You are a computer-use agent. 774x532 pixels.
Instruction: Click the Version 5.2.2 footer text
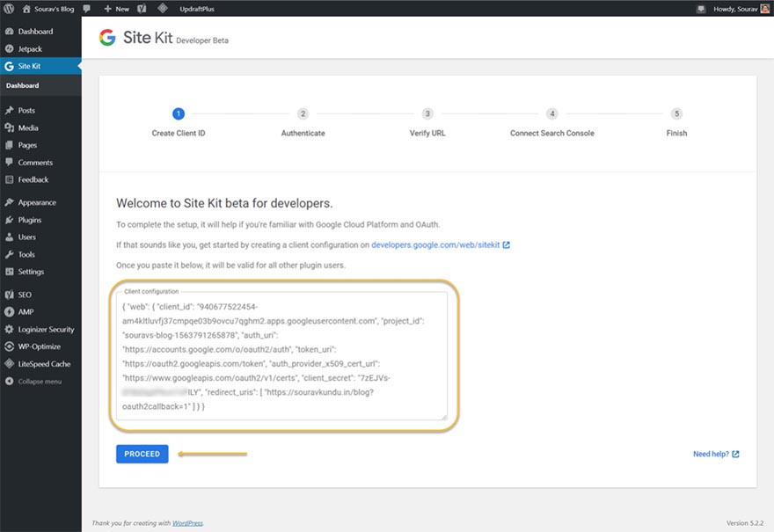[x=744, y=523]
